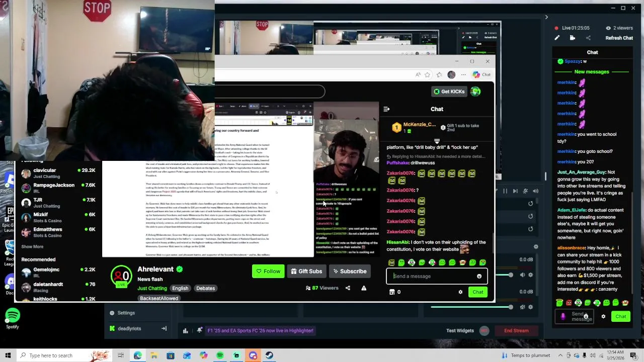Collapse the right chat panel arrow

pos(546,18)
